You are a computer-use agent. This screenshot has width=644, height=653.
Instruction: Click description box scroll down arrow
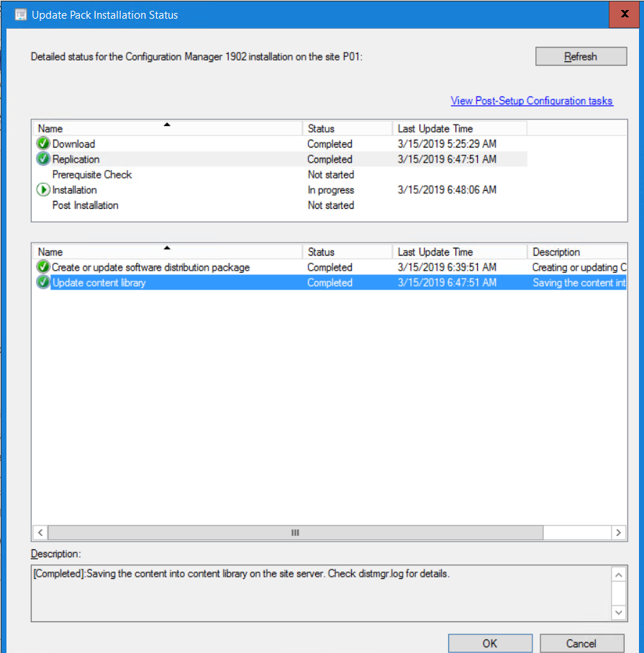pos(619,612)
